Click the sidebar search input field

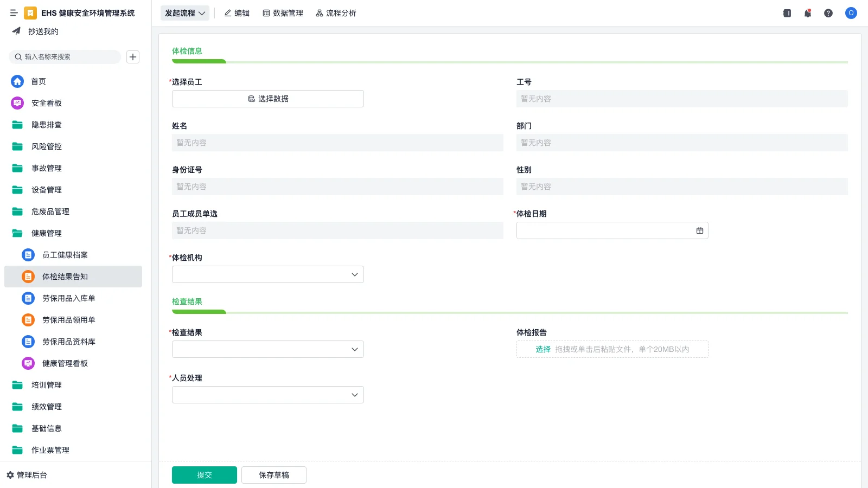[65, 56]
